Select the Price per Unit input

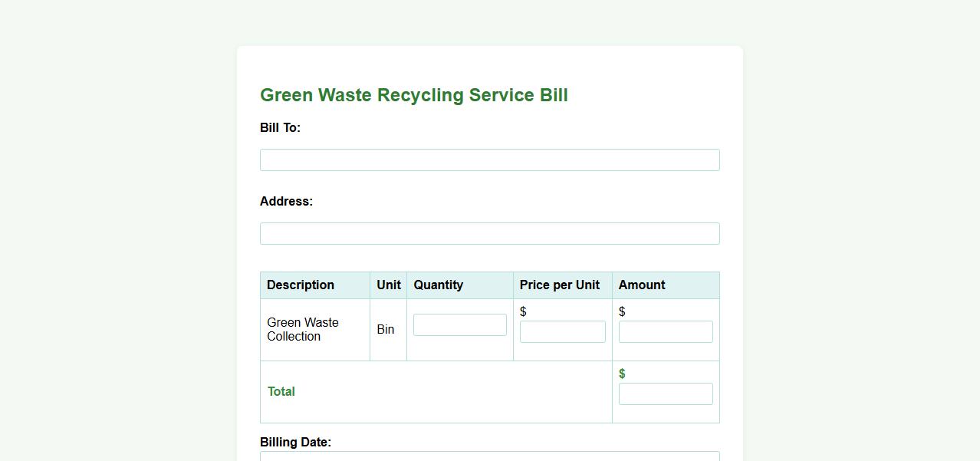pos(562,331)
